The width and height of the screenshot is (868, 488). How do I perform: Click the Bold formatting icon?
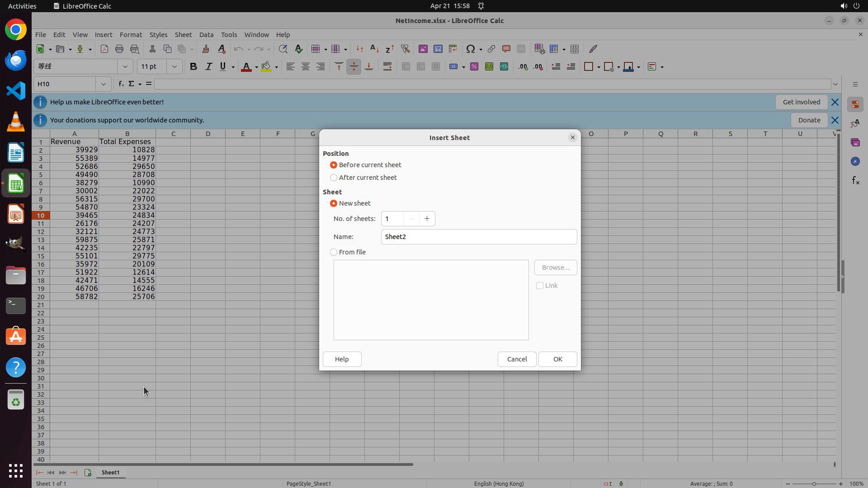[193, 67]
